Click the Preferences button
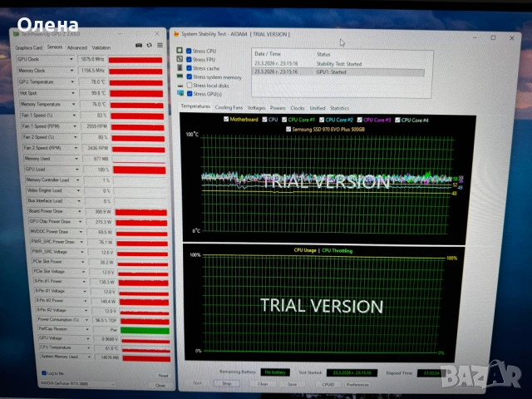 tap(357, 384)
